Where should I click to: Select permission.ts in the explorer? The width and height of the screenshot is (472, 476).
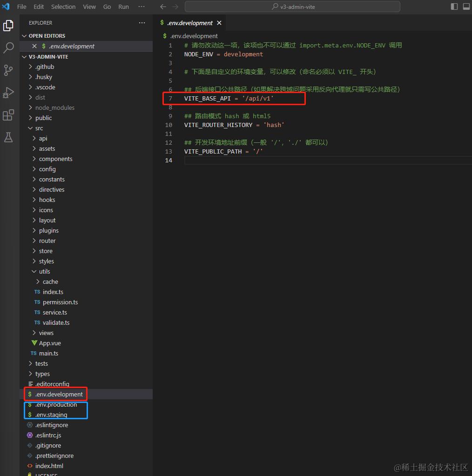60,302
